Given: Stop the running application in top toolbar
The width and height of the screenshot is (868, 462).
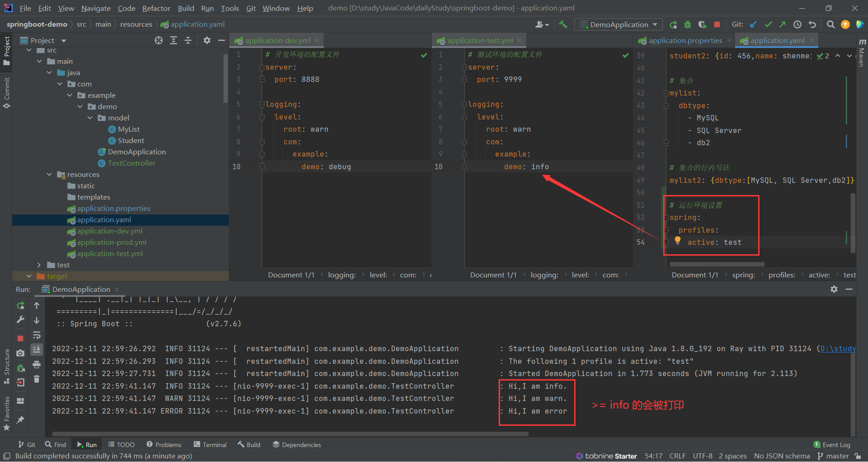Looking at the screenshot, I should 717,24.
